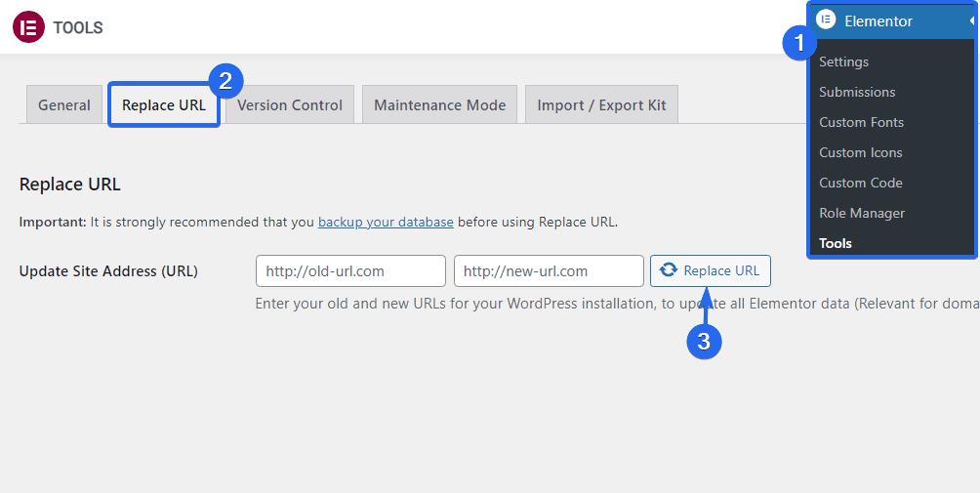Click the refresh icon on Replace URL button
This screenshot has width=980, height=493.
[x=668, y=270]
